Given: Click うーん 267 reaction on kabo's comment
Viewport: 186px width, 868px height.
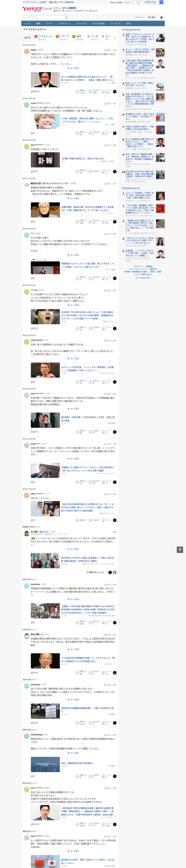Looking at the screenshot, I should tap(106, 92).
